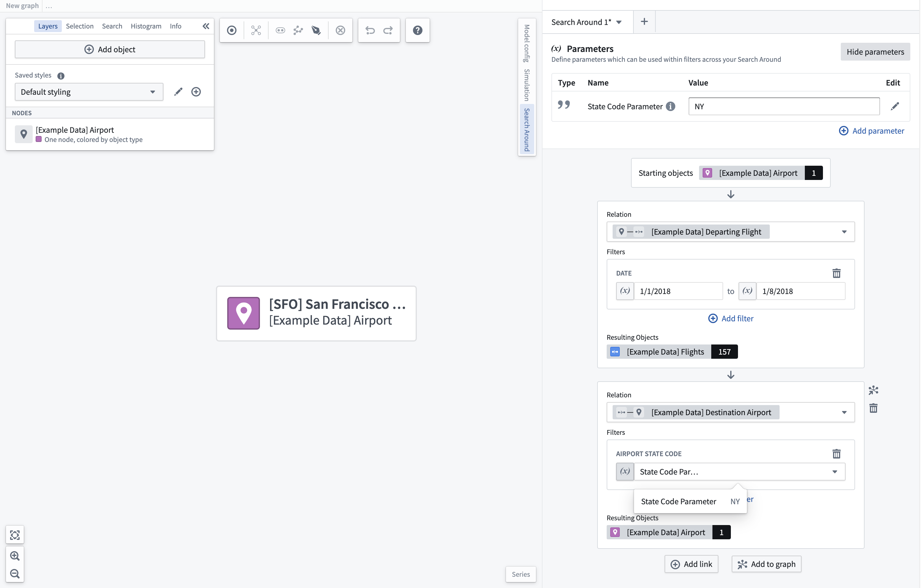Click the select/target circle tool icon
This screenshot has height=588, width=921.
231,30
